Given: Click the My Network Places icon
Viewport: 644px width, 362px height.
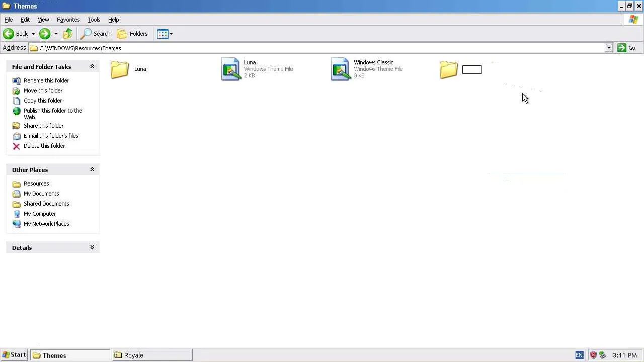Looking at the screenshot, I should click(x=17, y=224).
